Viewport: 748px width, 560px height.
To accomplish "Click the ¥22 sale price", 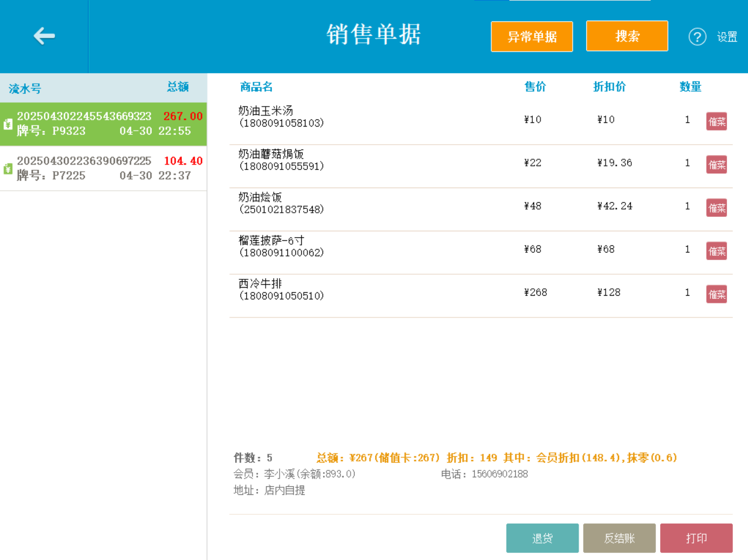I will click(532, 163).
